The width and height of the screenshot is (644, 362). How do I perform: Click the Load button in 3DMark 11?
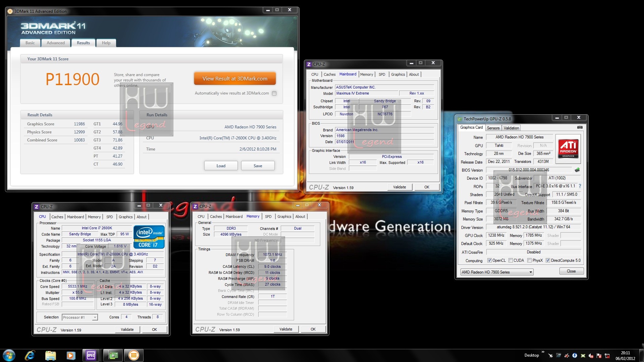click(x=221, y=166)
